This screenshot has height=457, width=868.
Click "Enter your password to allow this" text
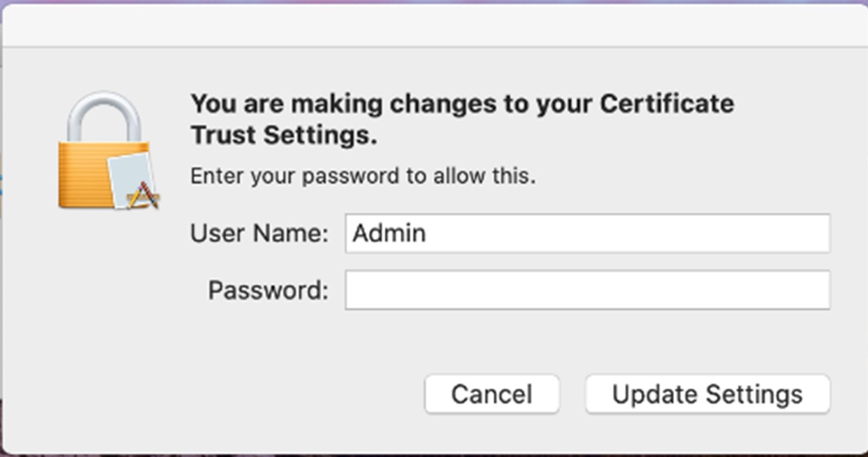coord(363,176)
